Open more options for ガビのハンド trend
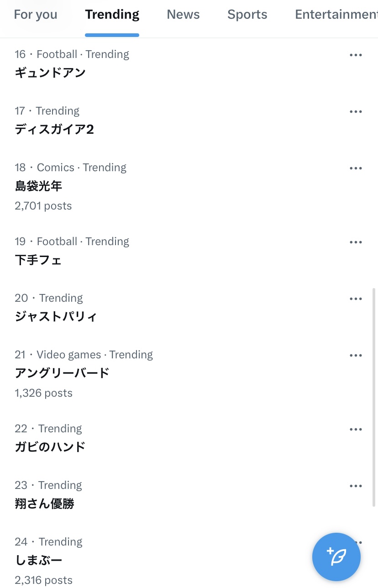This screenshot has height=588, width=378. click(356, 430)
